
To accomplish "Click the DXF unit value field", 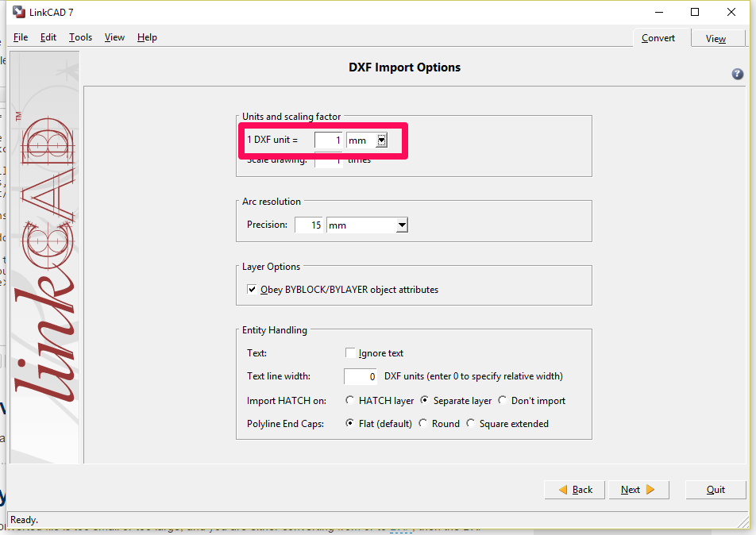I will [329, 140].
